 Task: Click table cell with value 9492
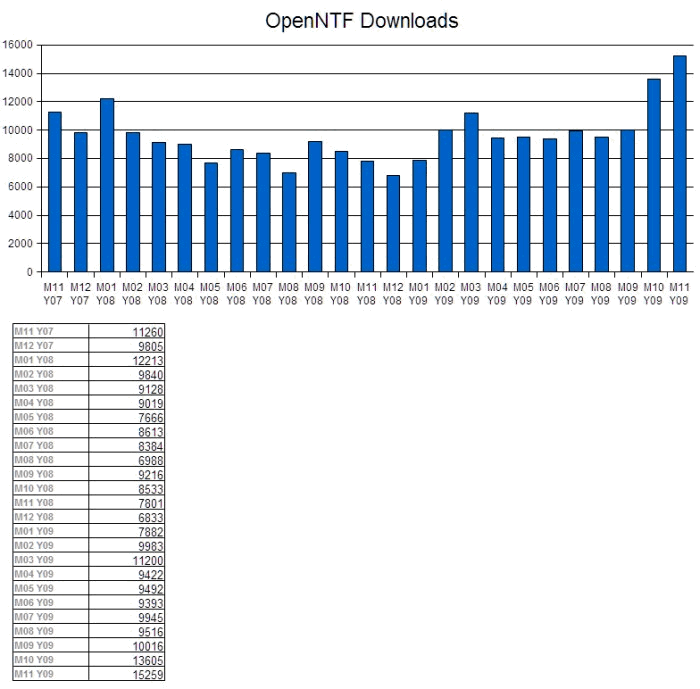pos(126,589)
